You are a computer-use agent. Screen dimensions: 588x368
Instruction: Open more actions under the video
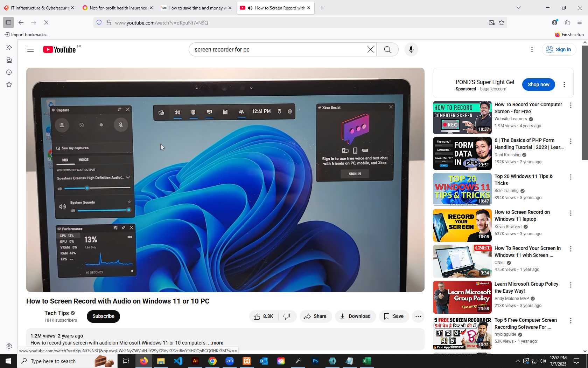418,316
